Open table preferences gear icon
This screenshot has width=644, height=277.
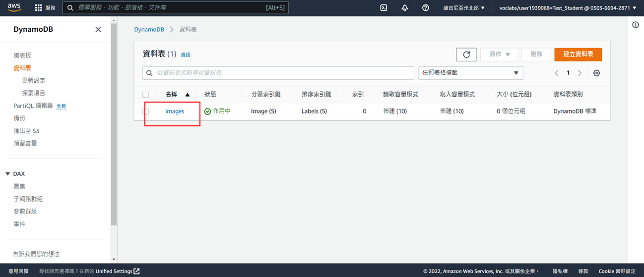(597, 73)
